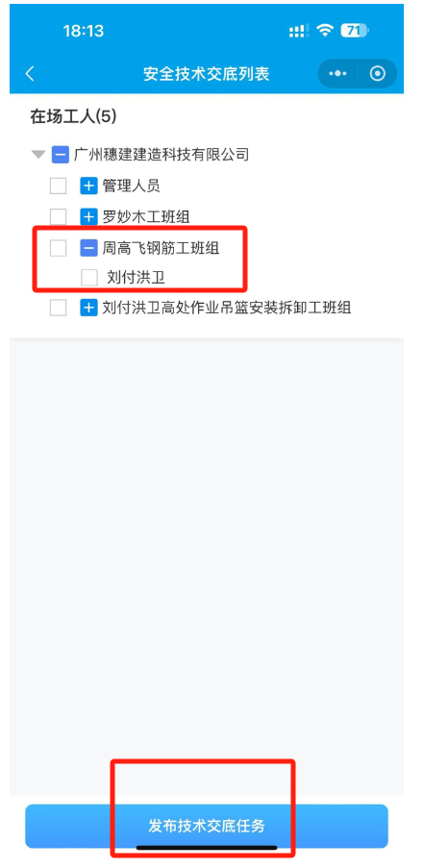The height and width of the screenshot is (868, 448).
Task: Expand the 刘付洪卫高处作业吊篮安装拆卸工班组 group
Action: 88,308
